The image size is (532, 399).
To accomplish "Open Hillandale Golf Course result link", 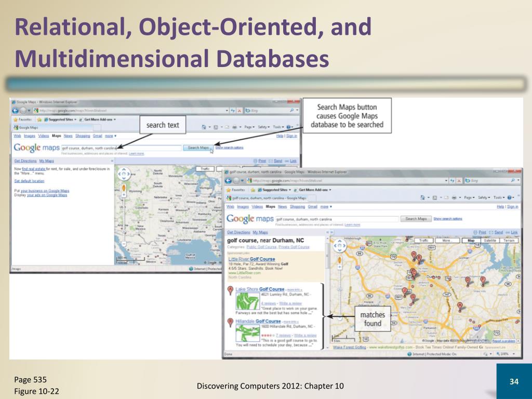I will click(258, 321).
